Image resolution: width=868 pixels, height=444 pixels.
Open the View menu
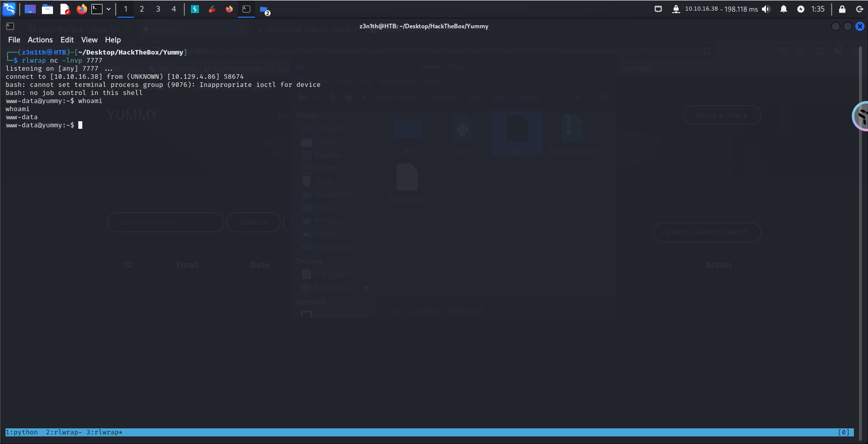click(x=89, y=40)
